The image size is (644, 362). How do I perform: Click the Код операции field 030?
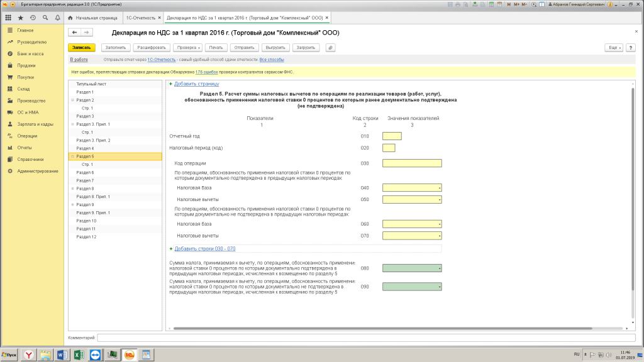(412, 163)
